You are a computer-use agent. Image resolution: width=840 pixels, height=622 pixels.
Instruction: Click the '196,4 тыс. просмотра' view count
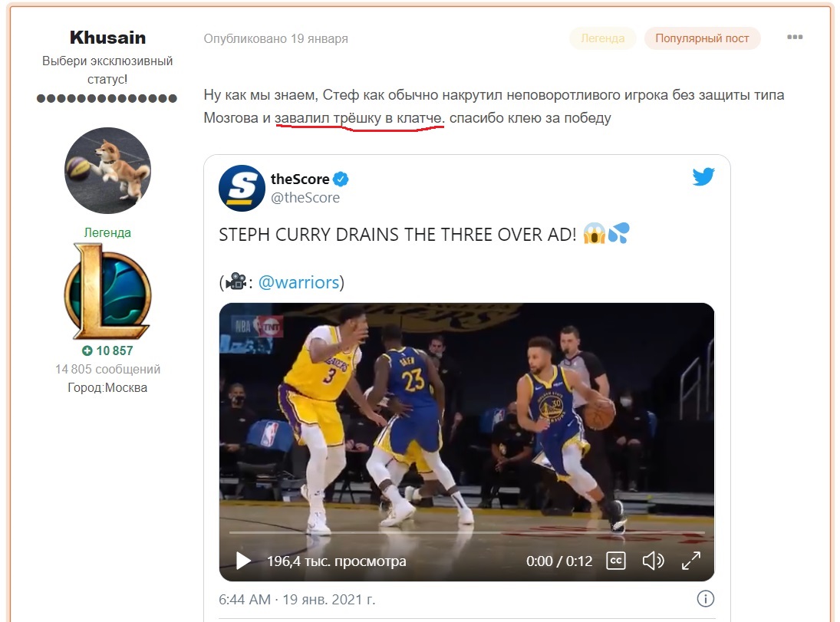pos(337,561)
